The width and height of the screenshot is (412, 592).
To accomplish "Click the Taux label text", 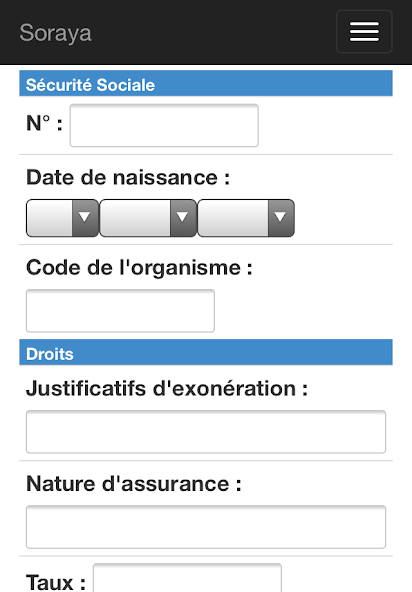I will point(56,582).
